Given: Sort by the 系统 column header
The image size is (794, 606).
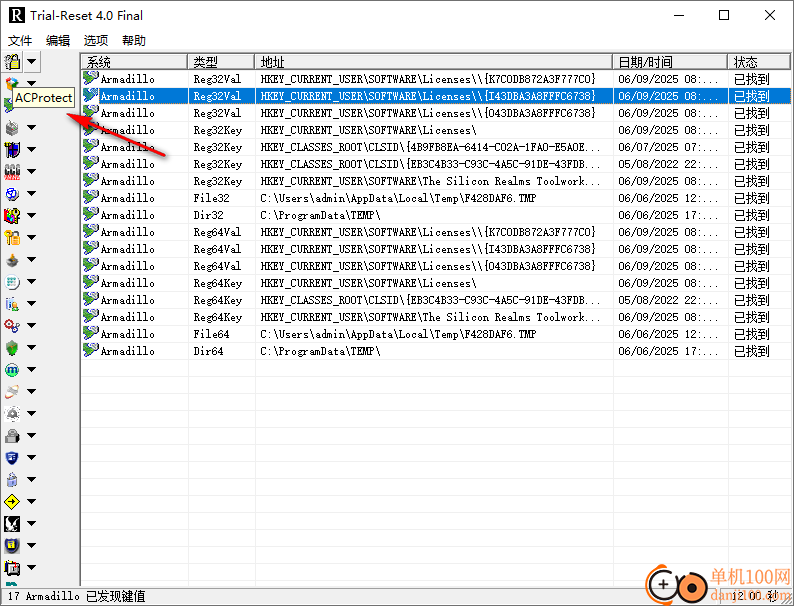Looking at the screenshot, I should [134, 62].
